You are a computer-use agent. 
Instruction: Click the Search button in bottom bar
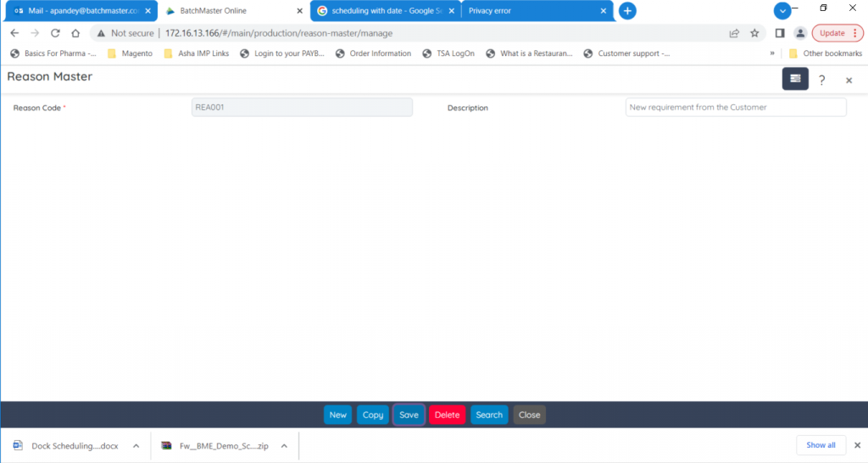click(489, 415)
